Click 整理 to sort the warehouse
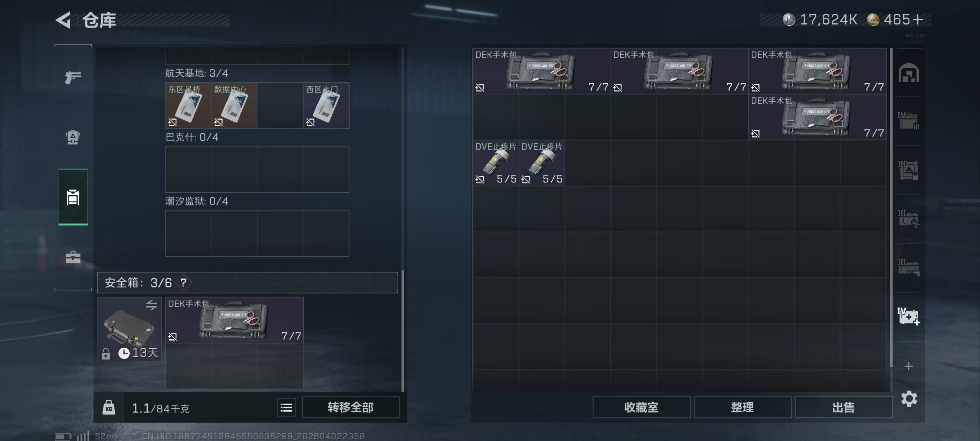 pos(742,408)
